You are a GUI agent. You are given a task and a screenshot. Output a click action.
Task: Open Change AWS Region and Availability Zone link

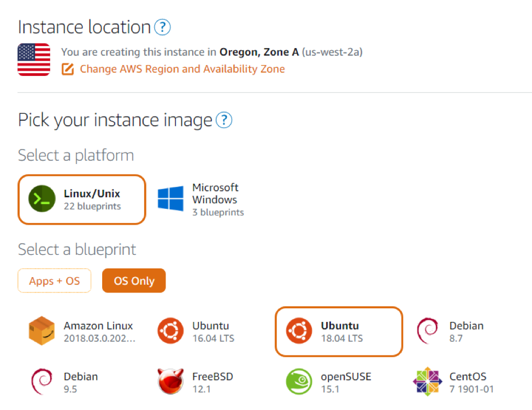[x=182, y=69]
